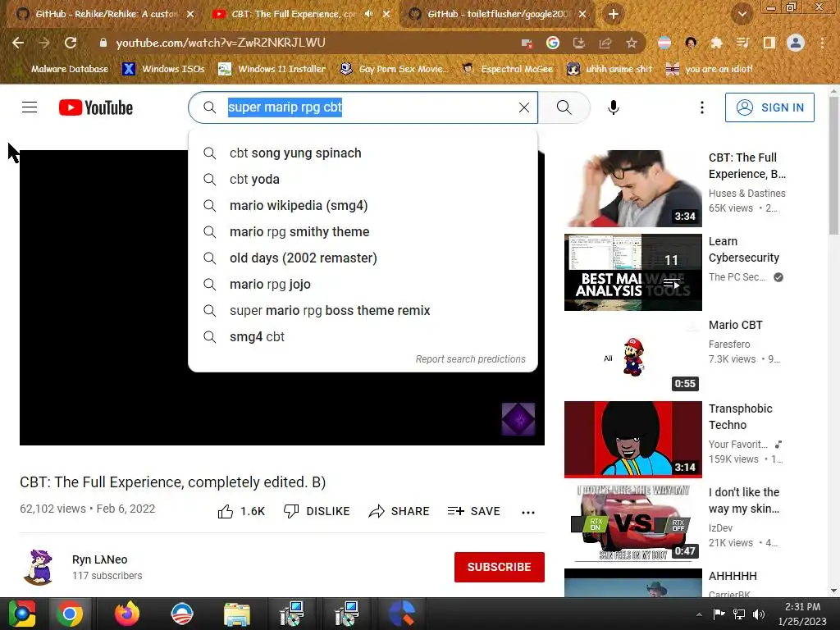This screenshot has width=840, height=630.
Task: Like the video with thumbs up
Action: (x=241, y=512)
